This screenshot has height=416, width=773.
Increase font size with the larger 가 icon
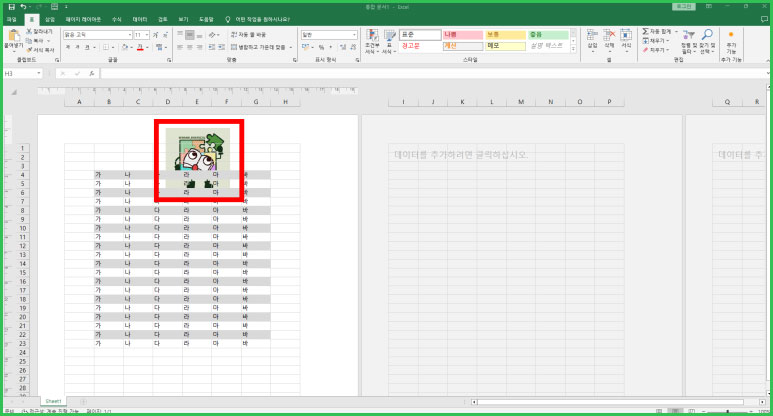(155, 35)
